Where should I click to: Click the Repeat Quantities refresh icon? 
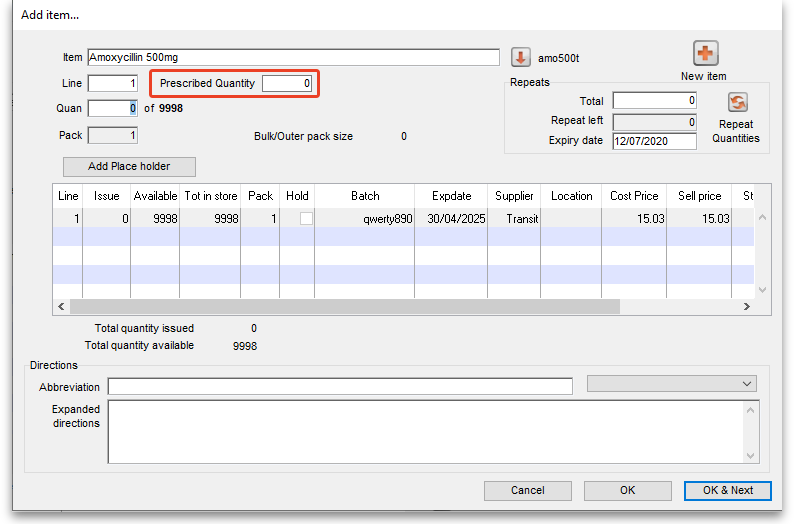click(x=736, y=102)
